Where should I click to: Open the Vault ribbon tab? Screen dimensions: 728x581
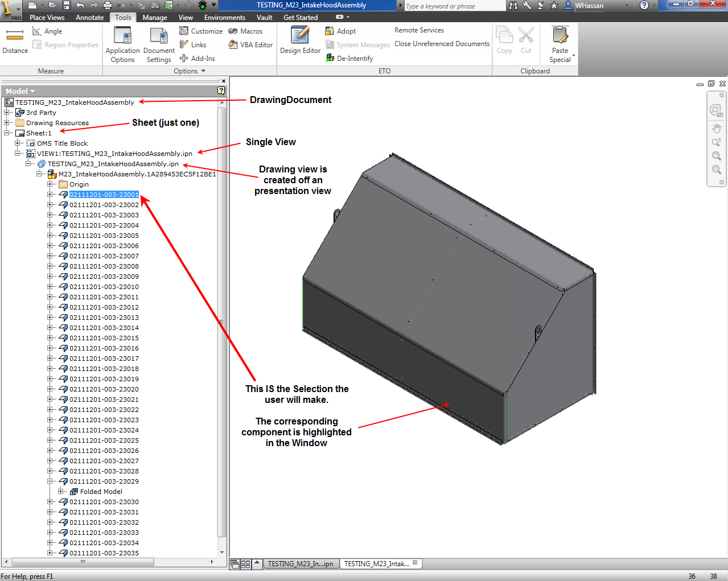point(265,18)
